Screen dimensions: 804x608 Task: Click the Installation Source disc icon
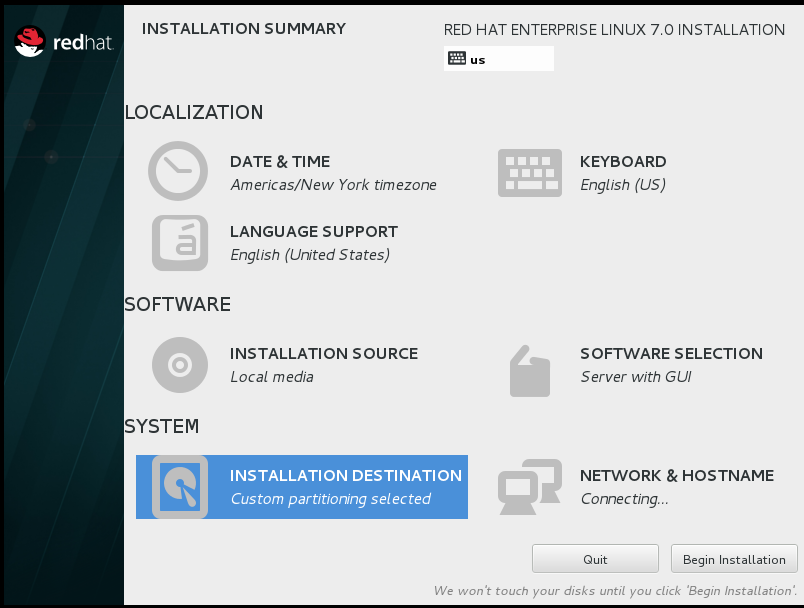(180, 364)
